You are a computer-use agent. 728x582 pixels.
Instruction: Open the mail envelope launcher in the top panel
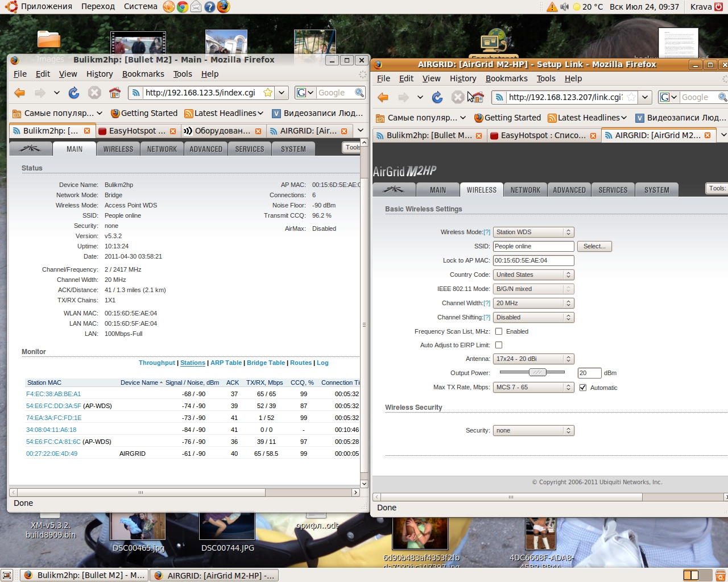pos(196,7)
